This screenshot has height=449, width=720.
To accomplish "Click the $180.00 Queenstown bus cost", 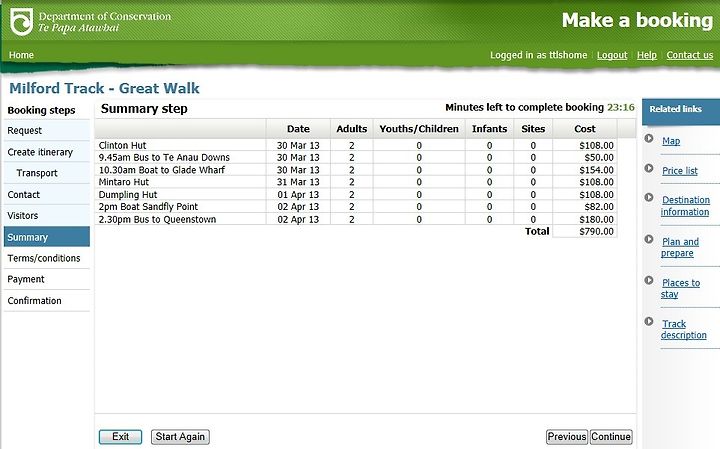I will (596, 219).
